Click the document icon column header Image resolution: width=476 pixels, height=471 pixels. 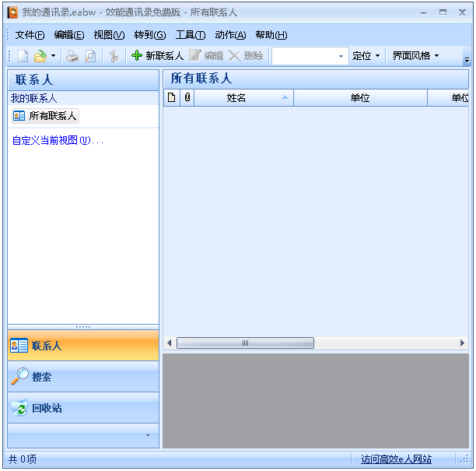click(x=172, y=98)
